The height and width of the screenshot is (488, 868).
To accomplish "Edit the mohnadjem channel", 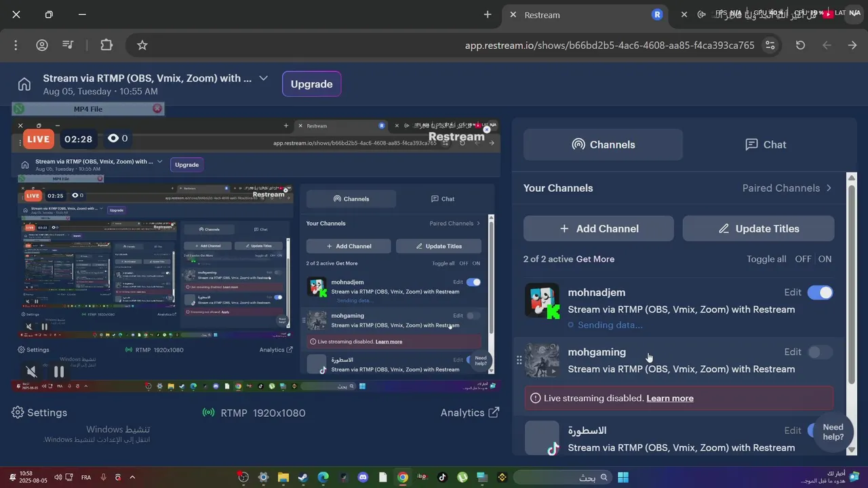I will [793, 292].
